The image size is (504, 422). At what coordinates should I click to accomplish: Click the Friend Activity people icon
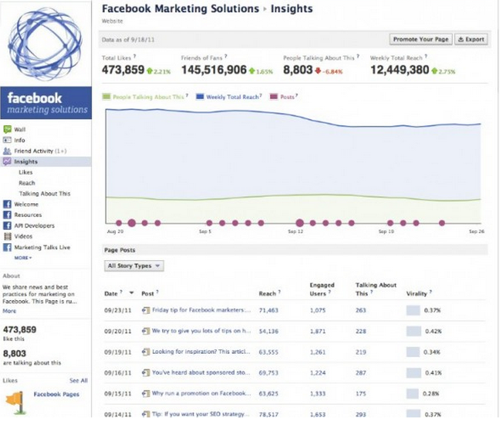[x=7, y=152]
